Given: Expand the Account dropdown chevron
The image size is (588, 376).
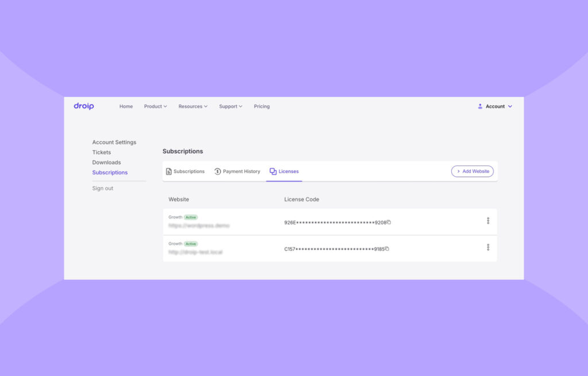Looking at the screenshot, I should pyautogui.click(x=510, y=106).
